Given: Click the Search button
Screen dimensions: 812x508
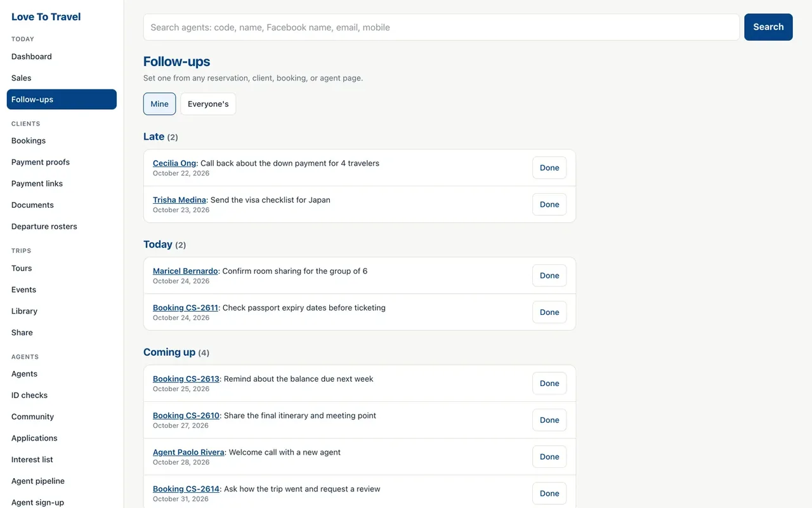Looking at the screenshot, I should (768, 27).
